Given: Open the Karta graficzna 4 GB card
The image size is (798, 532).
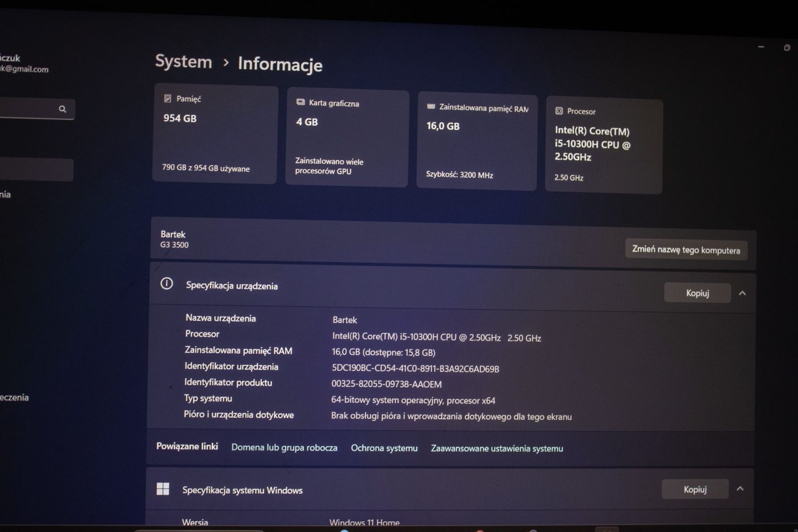Looking at the screenshot, I should pos(347,138).
